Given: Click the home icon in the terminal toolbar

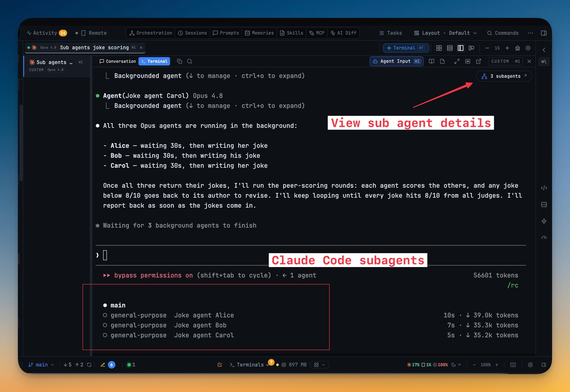Looking at the screenshot, I should click(x=517, y=48).
